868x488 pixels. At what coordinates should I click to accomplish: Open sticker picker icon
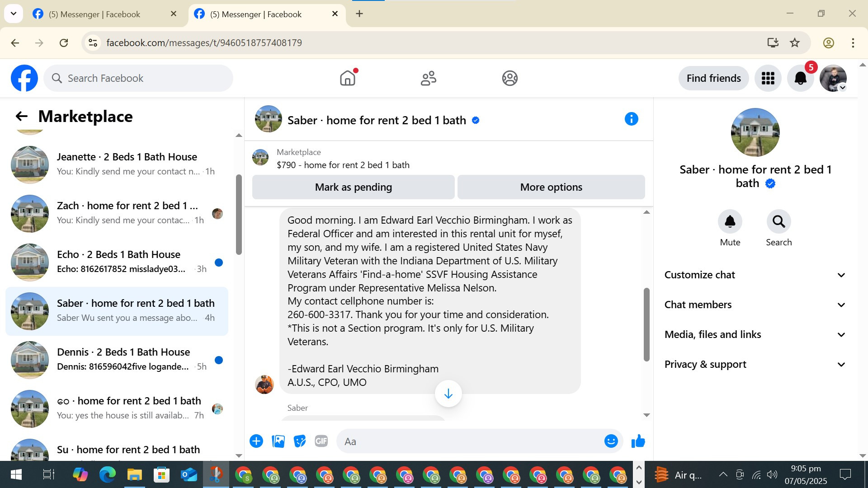tap(299, 441)
